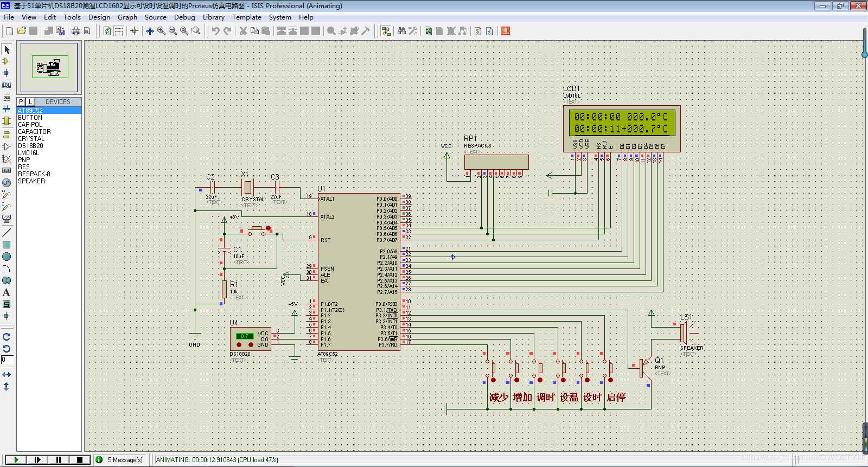Select the 2D Text 'A' tool
Viewport: 868px width, 467px height.
click(7, 292)
